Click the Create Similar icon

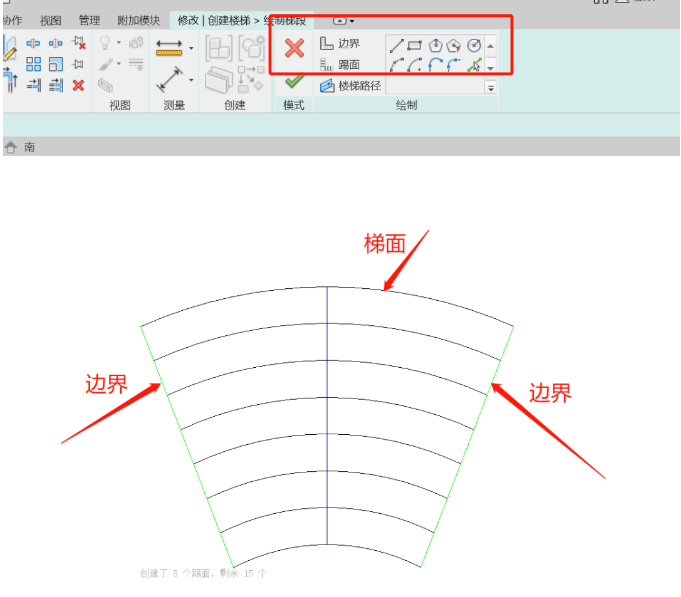[x=251, y=79]
